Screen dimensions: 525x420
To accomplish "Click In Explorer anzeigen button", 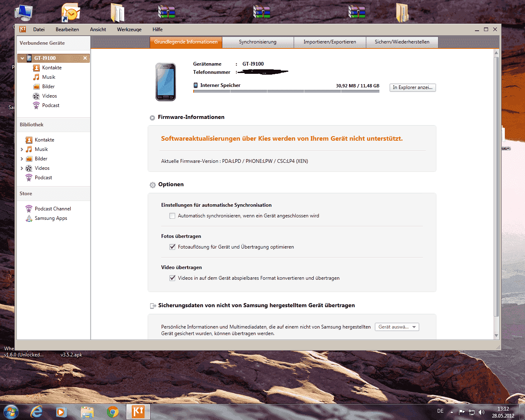I will pos(413,87).
